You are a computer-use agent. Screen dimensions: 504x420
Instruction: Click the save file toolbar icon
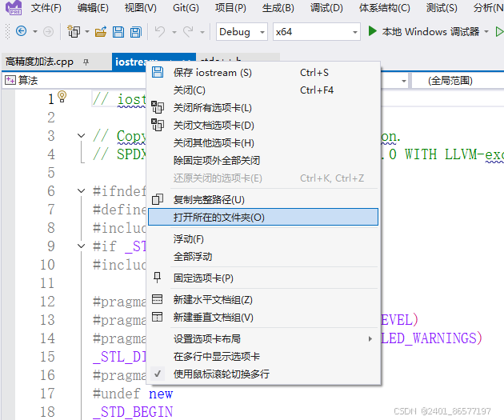118,32
